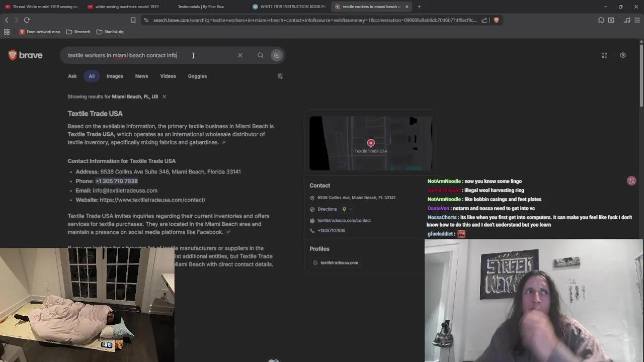The height and width of the screenshot is (362, 644).
Task: Bookmark this page with the bookmark icon
Action: (x=133, y=20)
